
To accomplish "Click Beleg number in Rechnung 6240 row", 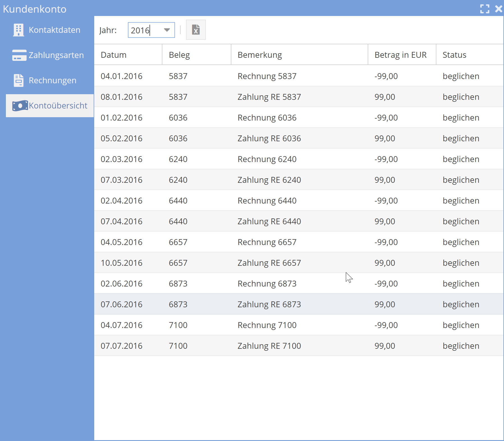I will point(178,159).
